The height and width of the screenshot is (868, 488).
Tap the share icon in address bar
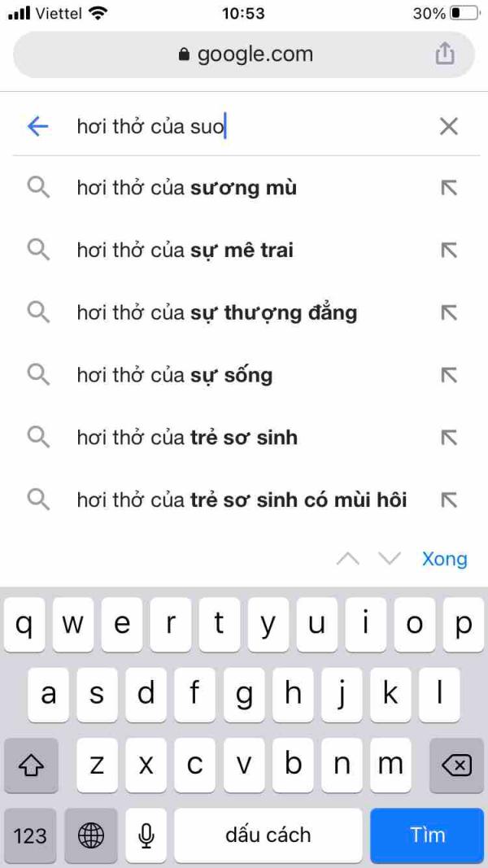[444, 55]
